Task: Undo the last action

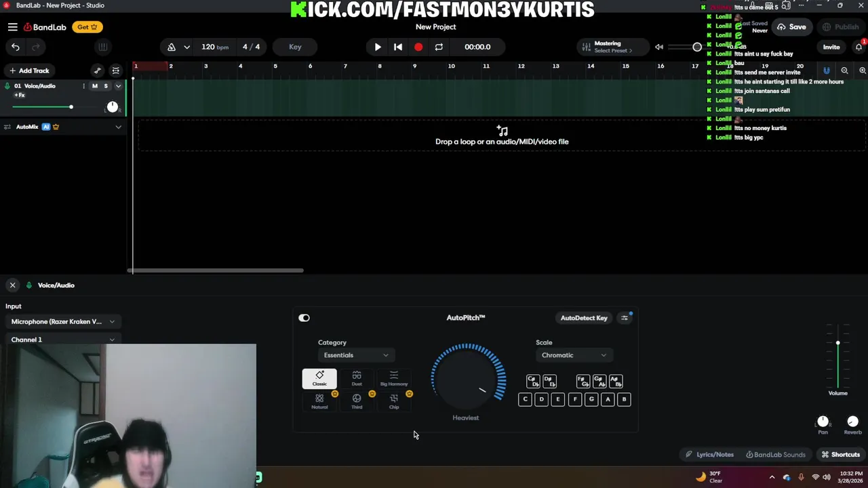Action: coord(16,47)
